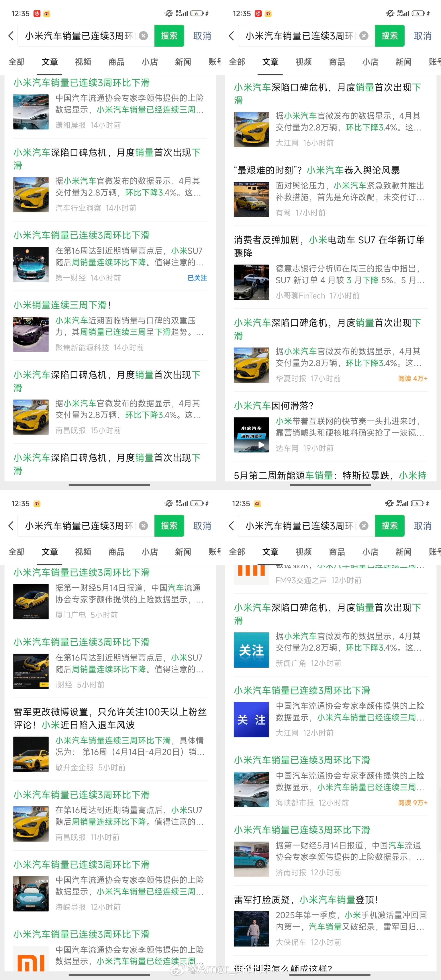Tap the back arrow in the top-right screenshot

click(231, 36)
